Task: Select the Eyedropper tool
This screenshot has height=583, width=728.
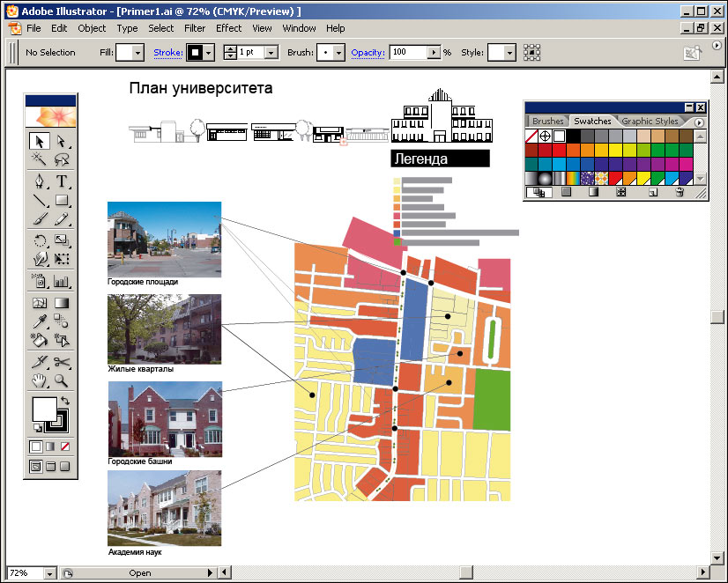Action: click(x=39, y=321)
